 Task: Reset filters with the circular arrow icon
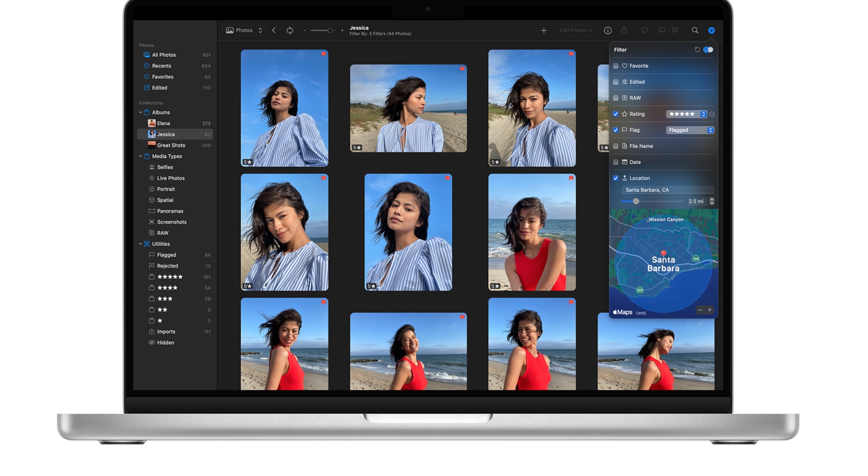(x=697, y=50)
